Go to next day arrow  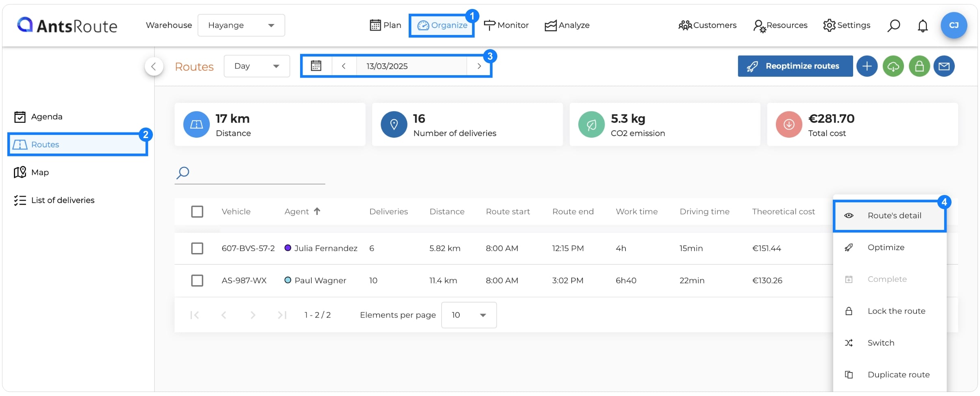pyautogui.click(x=479, y=66)
